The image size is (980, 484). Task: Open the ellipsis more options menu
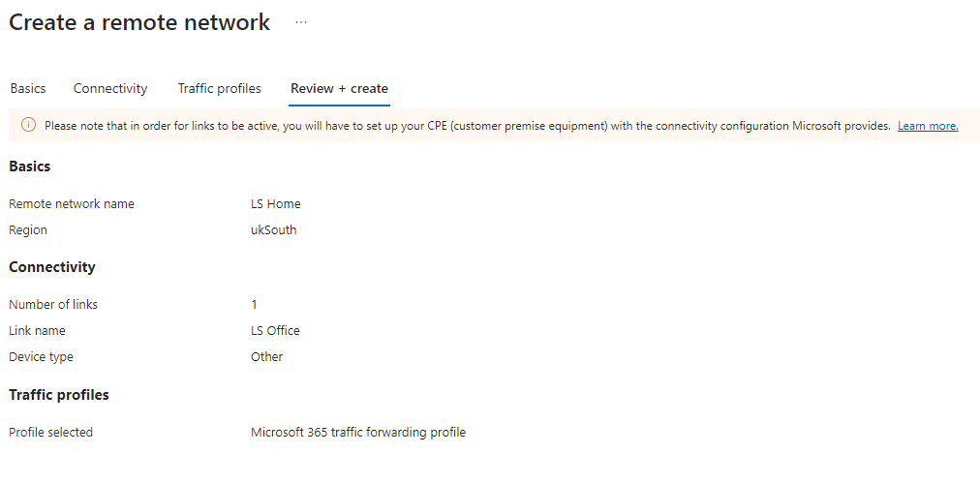coord(300,22)
